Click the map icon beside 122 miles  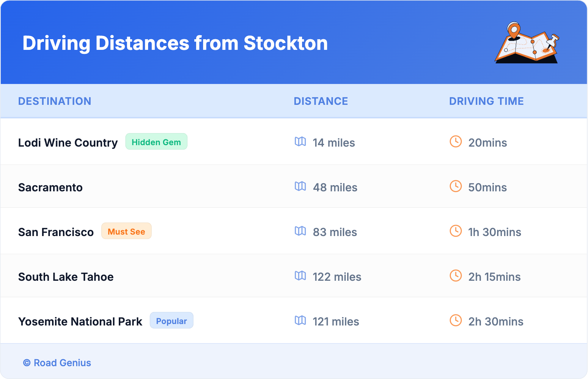coord(300,276)
